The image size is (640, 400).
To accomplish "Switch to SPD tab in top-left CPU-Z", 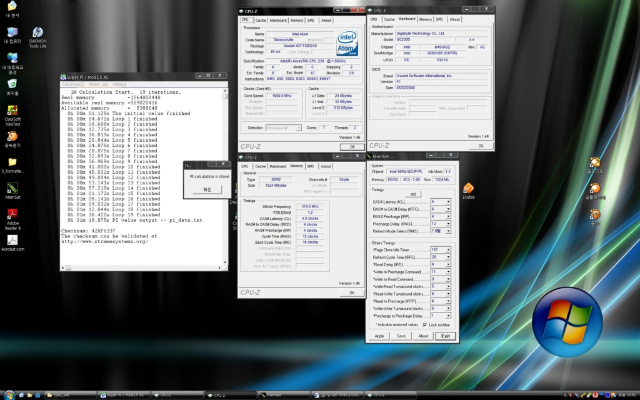I will point(311,20).
